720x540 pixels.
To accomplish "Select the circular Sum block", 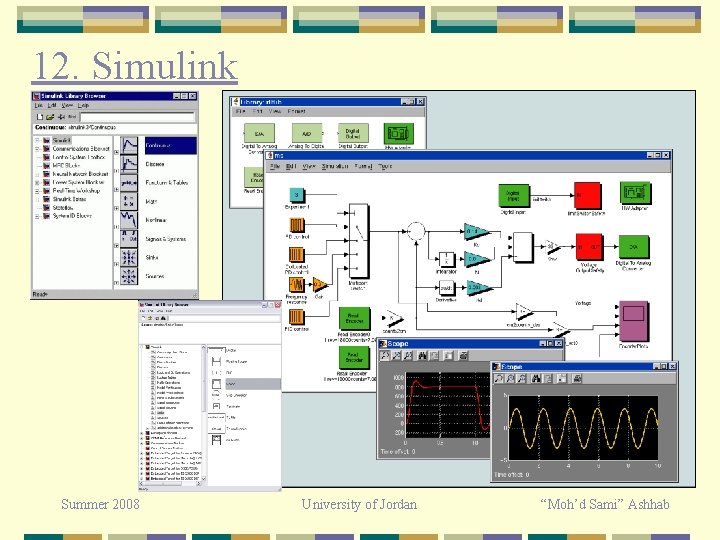I will (x=416, y=231).
